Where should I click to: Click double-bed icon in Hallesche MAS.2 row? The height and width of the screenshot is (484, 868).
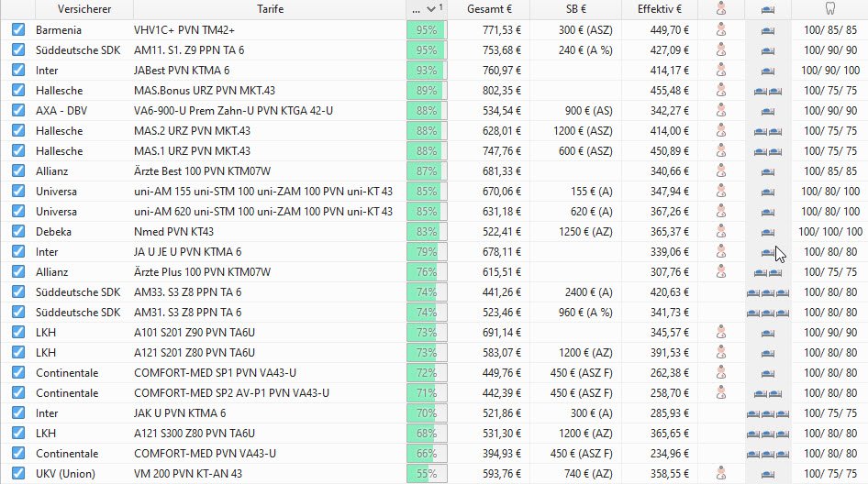(768, 132)
